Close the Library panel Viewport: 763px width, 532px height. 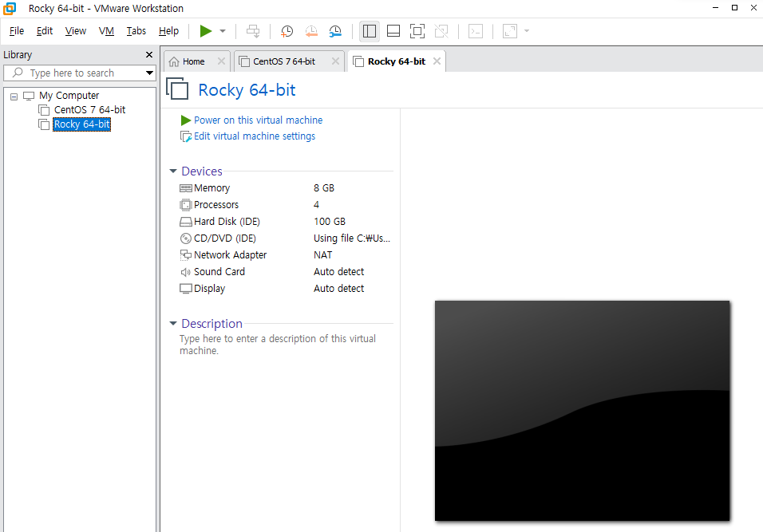point(149,54)
